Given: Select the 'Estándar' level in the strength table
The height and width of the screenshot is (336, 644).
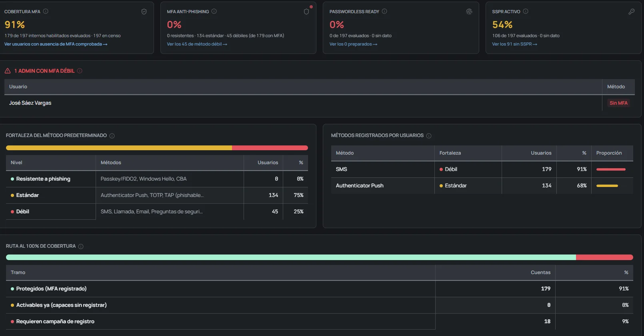Looking at the screenshot, I should [28, 195].
